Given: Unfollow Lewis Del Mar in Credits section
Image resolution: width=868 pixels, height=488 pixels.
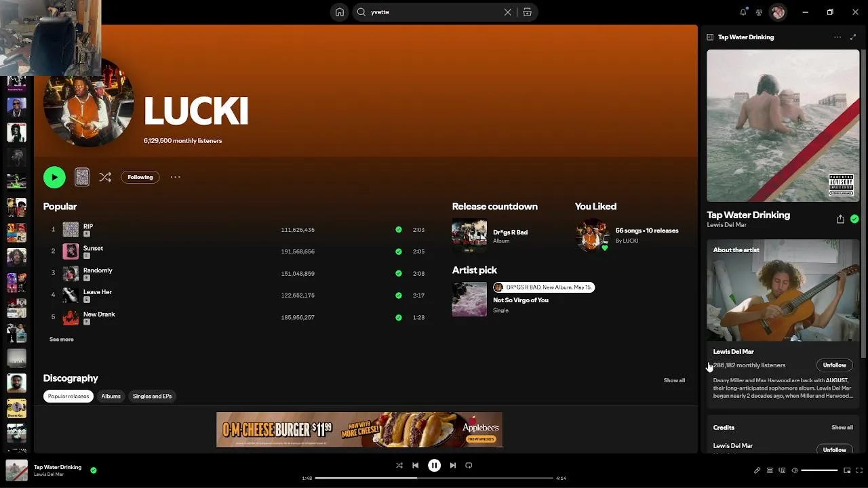Looking at the screenshot, I should (x=835, y=449).
